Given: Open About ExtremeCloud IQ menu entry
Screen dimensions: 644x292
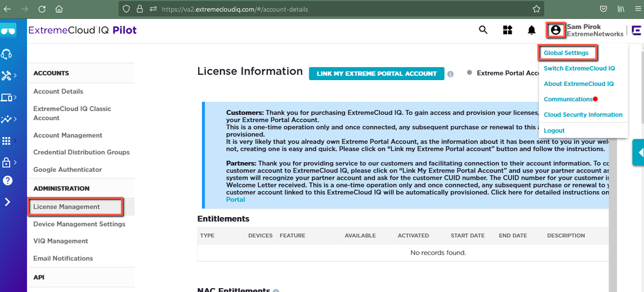Looking at the screenshot, I should (x=579, y=84).
